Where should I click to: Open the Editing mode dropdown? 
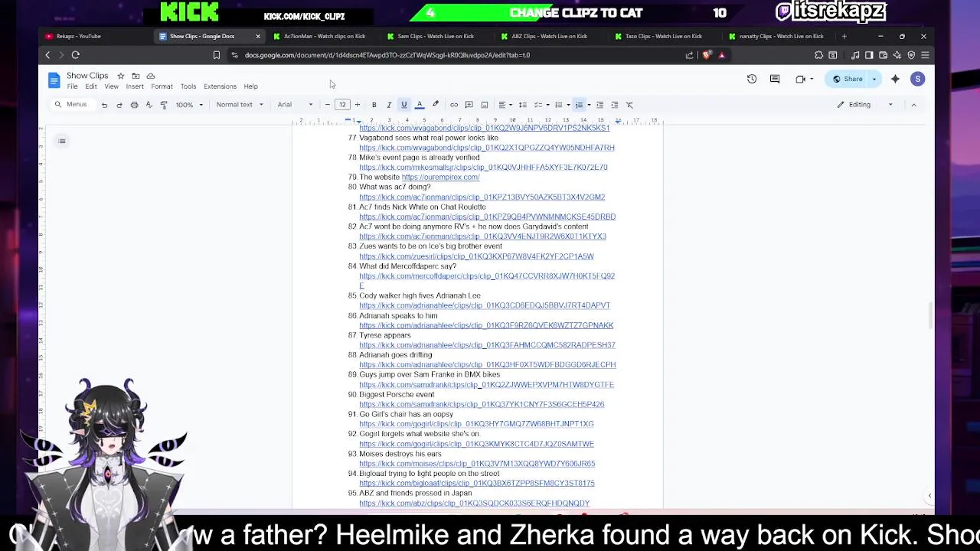pyautogui.click(x=864, y=105)
